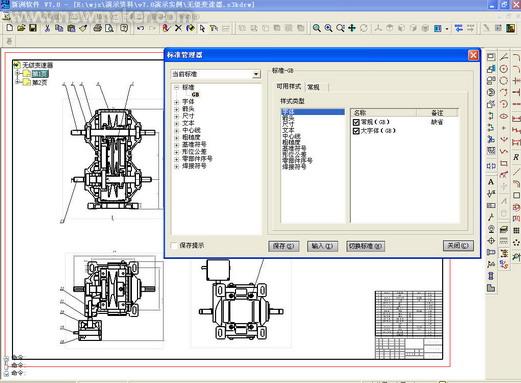Switch to the 可用样式 tab
The width and height of the screenshot is (521, 383).
[288, 86]
